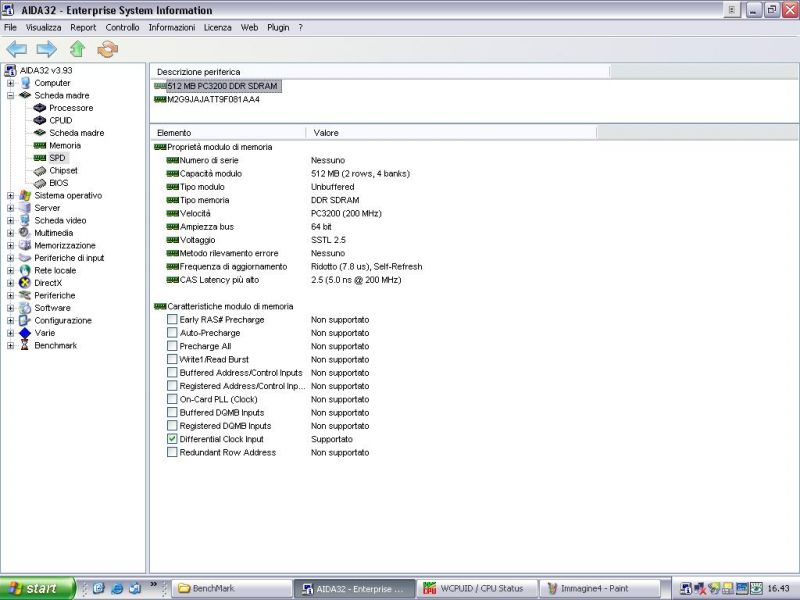
Task: Select the Memoria tree node
Action: click(x=65, y=145)
